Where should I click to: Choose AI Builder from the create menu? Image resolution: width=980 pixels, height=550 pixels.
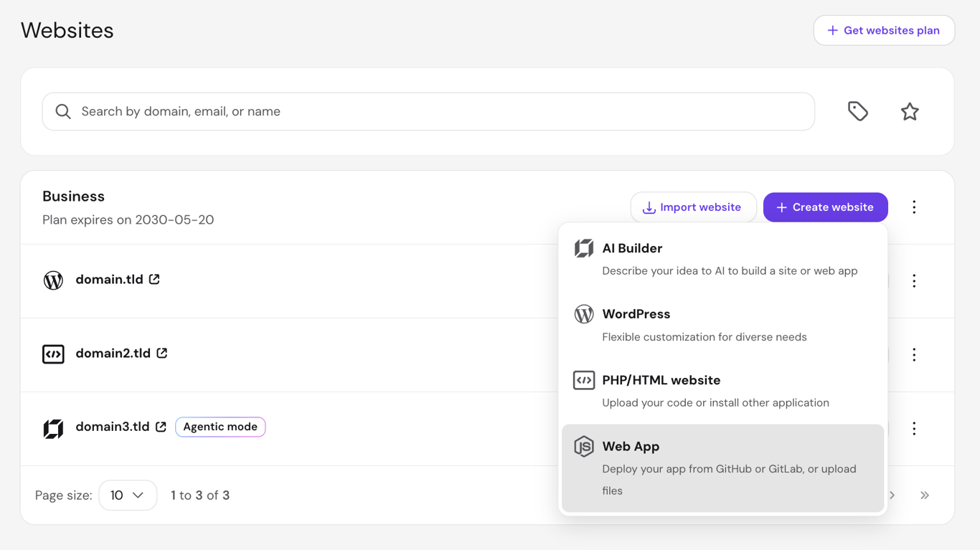[x=723, y=259]
